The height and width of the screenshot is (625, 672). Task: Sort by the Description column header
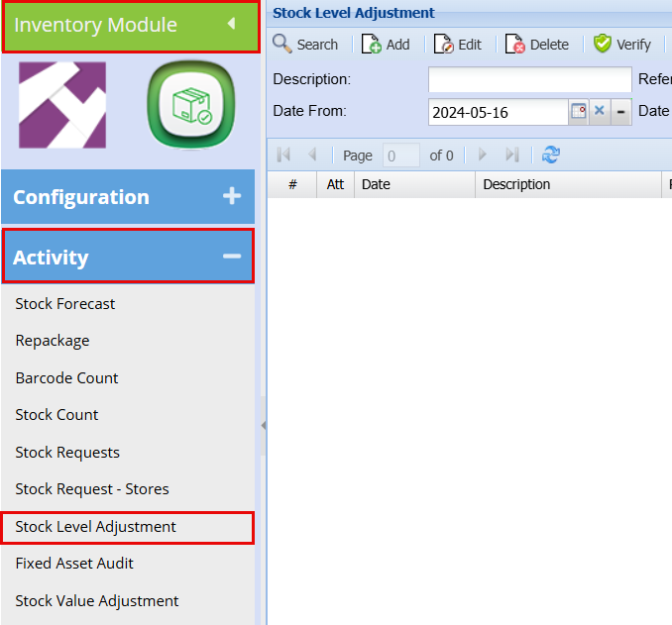pyautogui.click(x=568, y=184)
